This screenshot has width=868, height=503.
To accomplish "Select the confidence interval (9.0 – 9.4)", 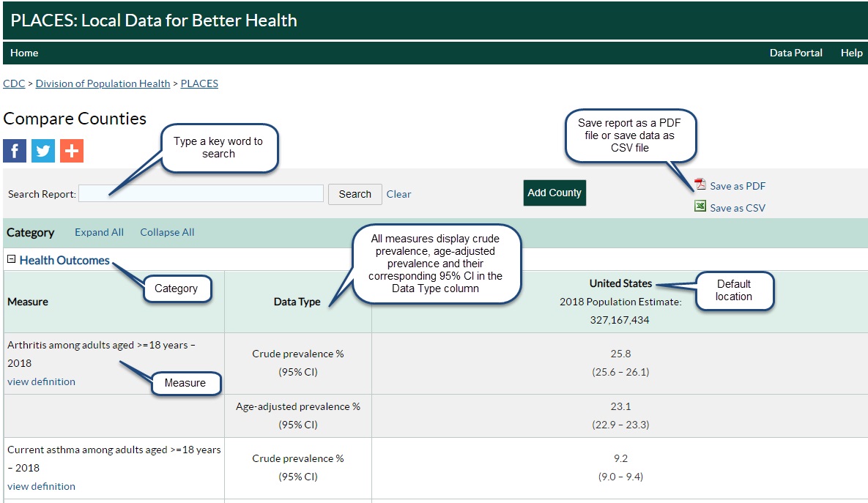I will (620, 477).
